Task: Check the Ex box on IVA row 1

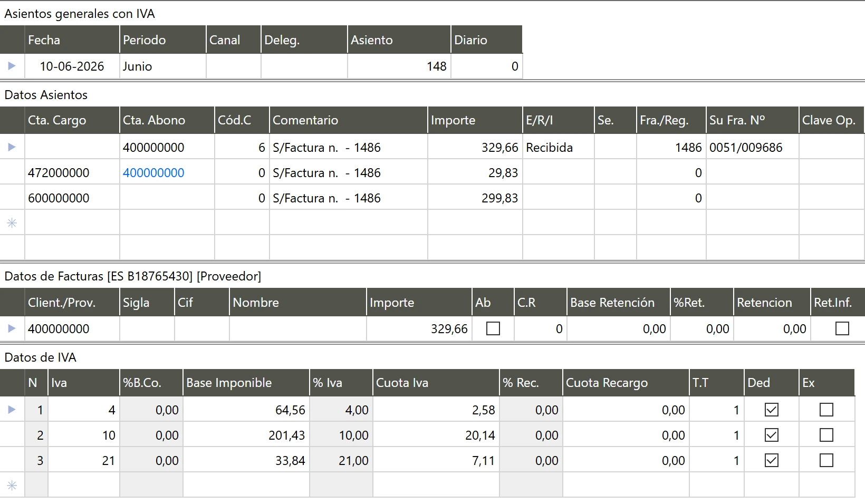Action: 826,410
